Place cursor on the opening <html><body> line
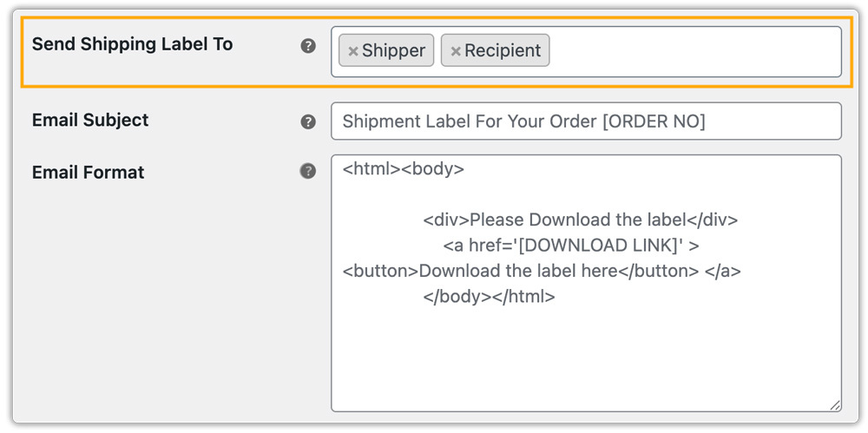 coord(404,169)
